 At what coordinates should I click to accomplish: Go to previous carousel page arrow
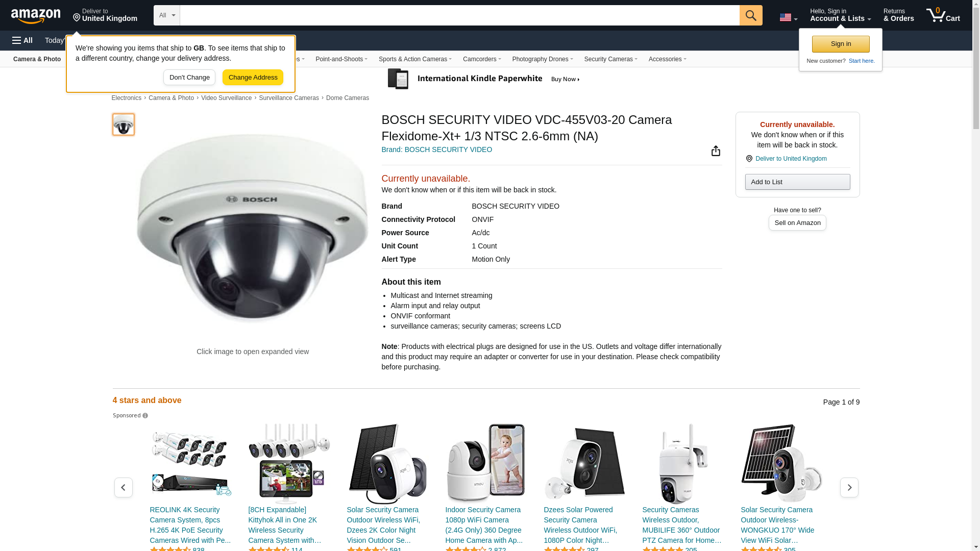point(124,488)
